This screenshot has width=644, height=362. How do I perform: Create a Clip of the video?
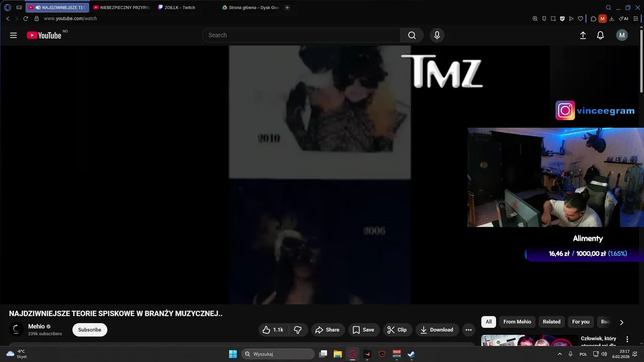point(397,330)
